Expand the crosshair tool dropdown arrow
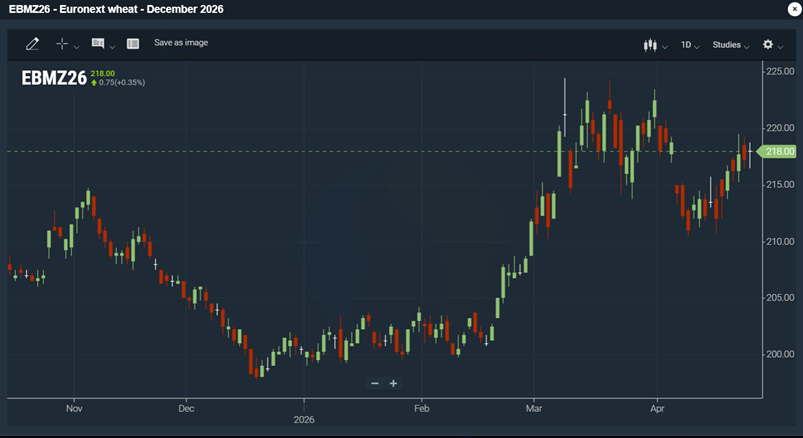 77,46
